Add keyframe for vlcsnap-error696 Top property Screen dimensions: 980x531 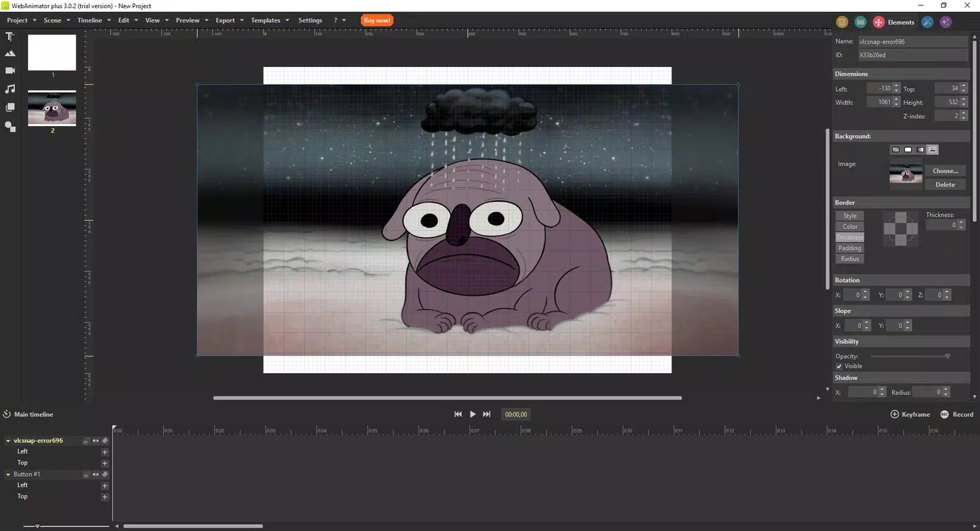[105, 463]
